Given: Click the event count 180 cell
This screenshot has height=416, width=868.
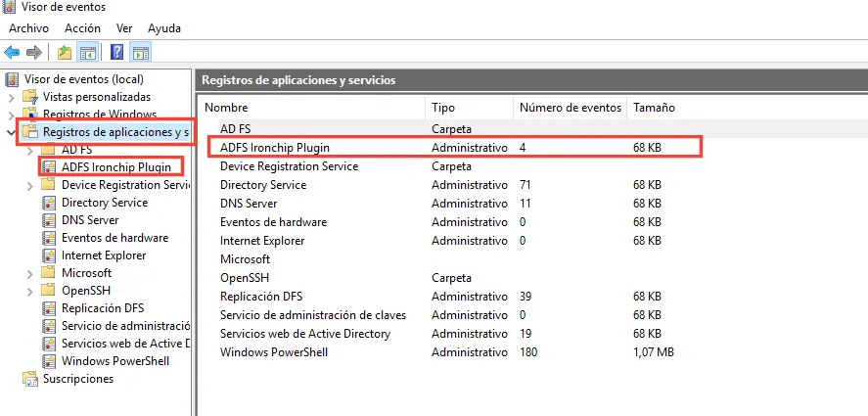Looking at the screenshot, I should (528, 352).
